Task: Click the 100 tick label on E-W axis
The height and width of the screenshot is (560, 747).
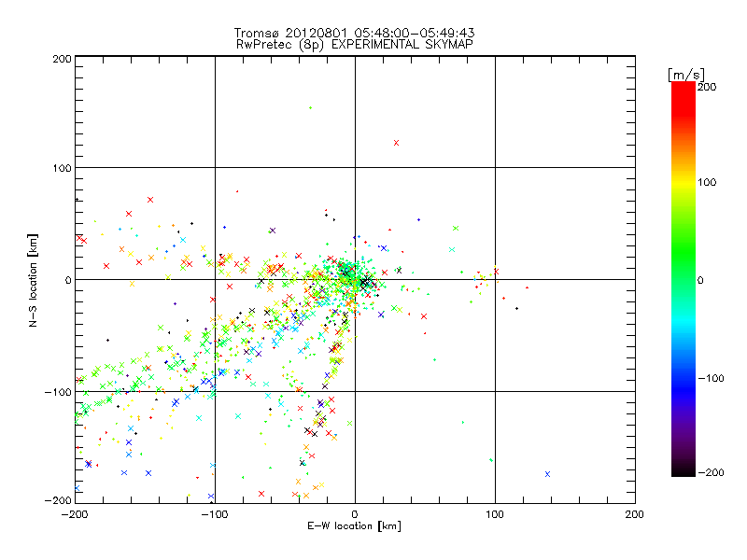Action: point(495,514)
